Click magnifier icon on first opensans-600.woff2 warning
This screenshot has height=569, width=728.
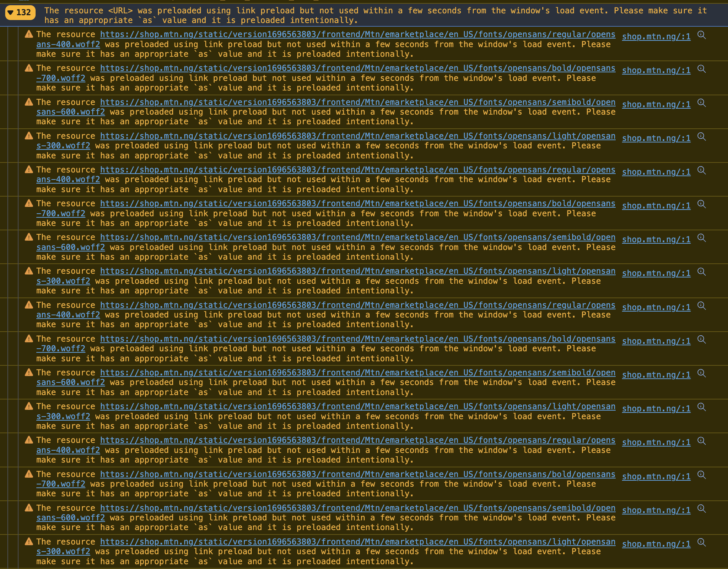pyautogui.click(x=701, y=103)
